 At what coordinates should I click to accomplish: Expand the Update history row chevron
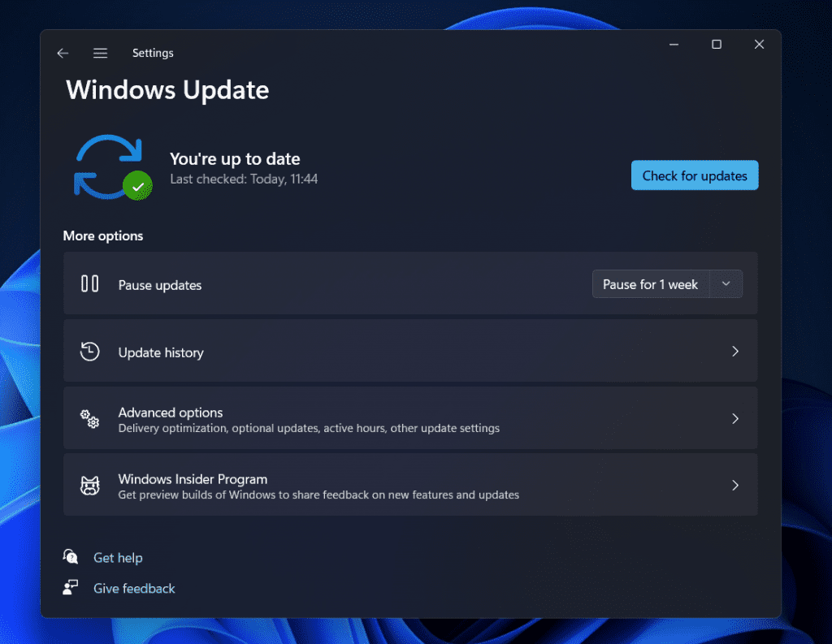pos(735,351)
